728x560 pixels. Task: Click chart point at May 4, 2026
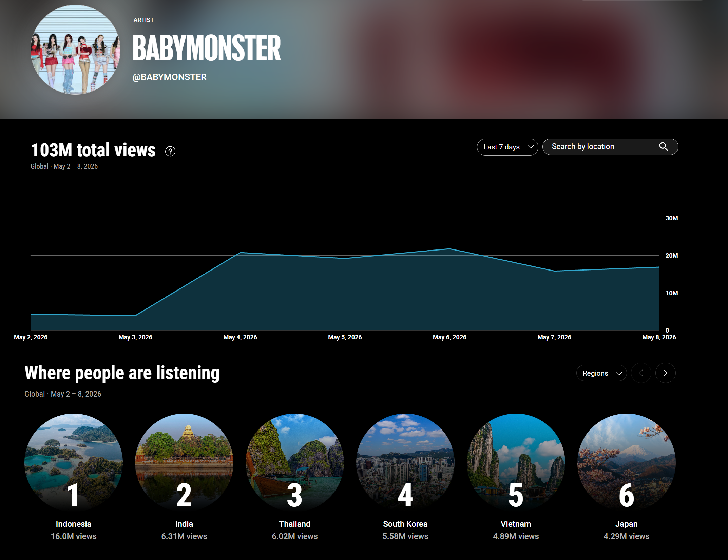(x=240, y=253)
